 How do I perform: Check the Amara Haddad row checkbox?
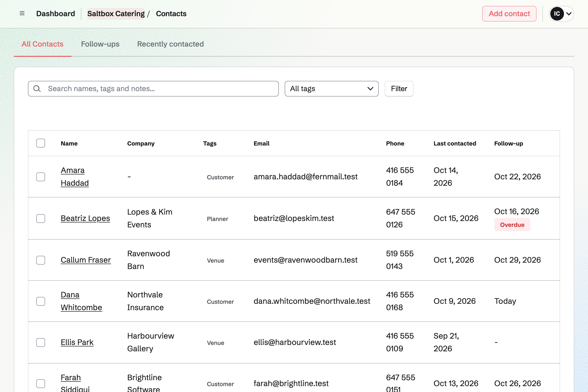click(x=40, y=177)
